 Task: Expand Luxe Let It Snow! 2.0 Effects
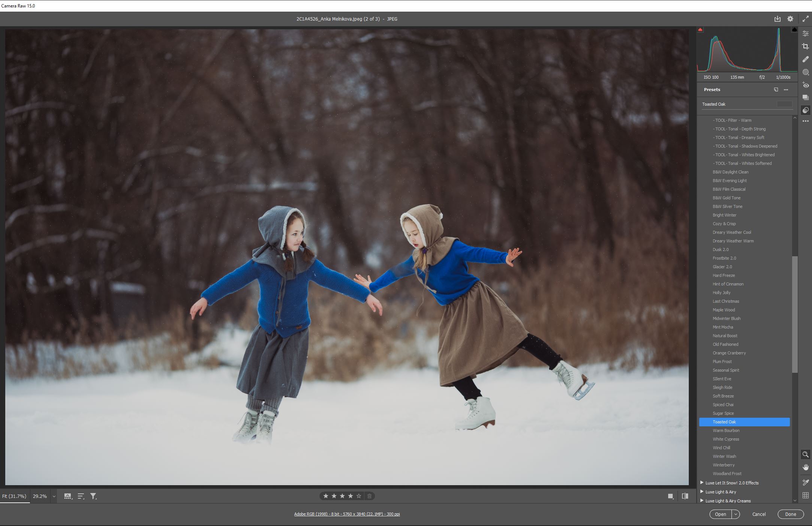tap(702, 483)
